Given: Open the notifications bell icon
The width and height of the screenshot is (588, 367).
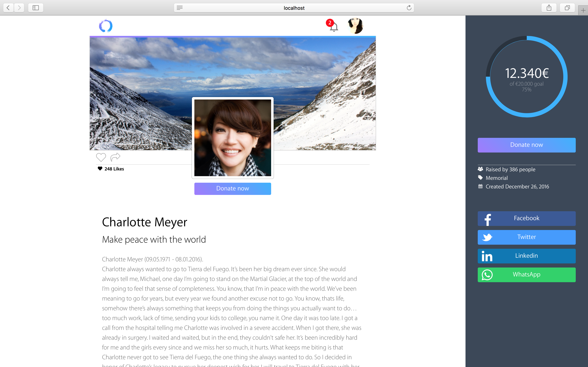Looking at the screenshot, I should pos(334,27).
